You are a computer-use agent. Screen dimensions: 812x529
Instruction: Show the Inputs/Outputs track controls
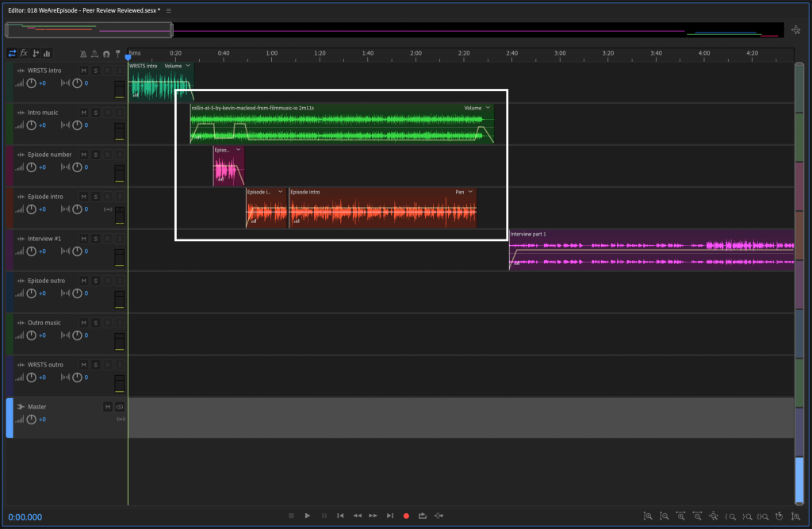point(12,53)
